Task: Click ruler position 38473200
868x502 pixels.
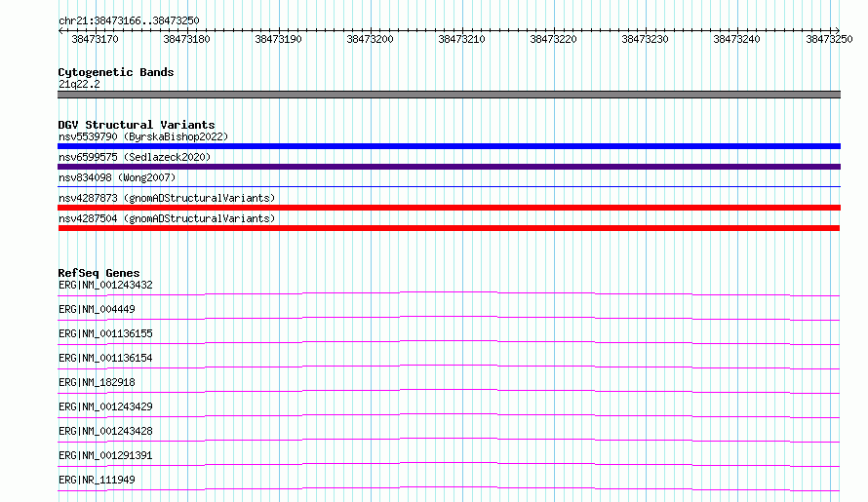Action: 370,39
